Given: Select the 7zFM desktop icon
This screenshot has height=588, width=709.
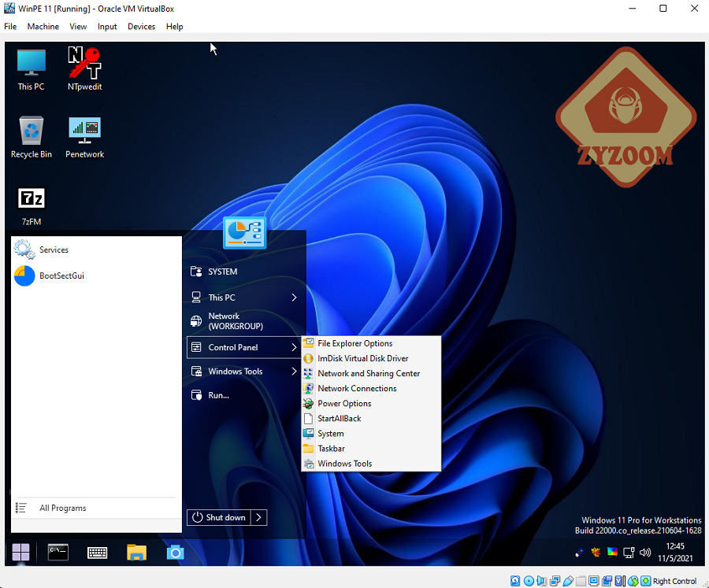Looking at the screenshot, I should tap(32, 205).
